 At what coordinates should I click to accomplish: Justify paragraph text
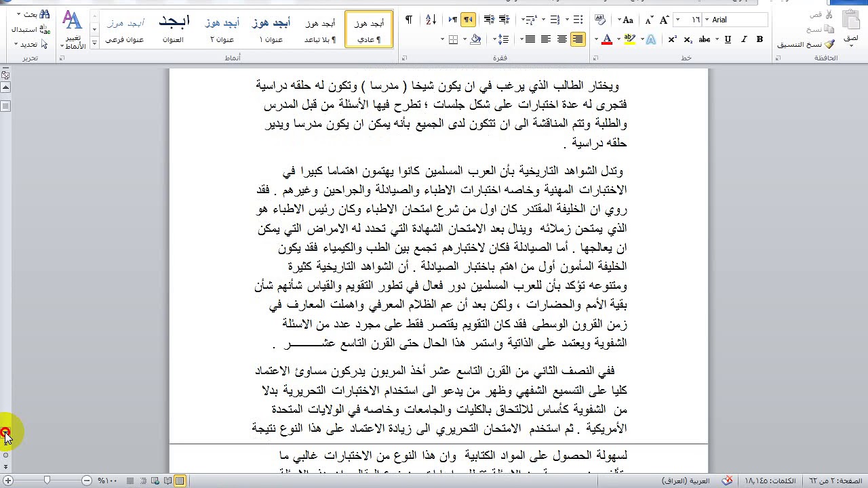click(530, 39)
